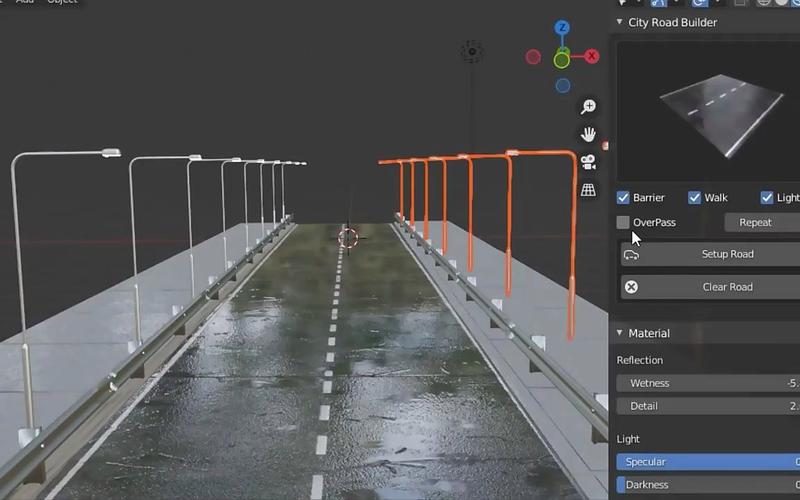Click the 3D cursor in the viewport
This screenshot has width=800, height=500.
click(348, 238)
